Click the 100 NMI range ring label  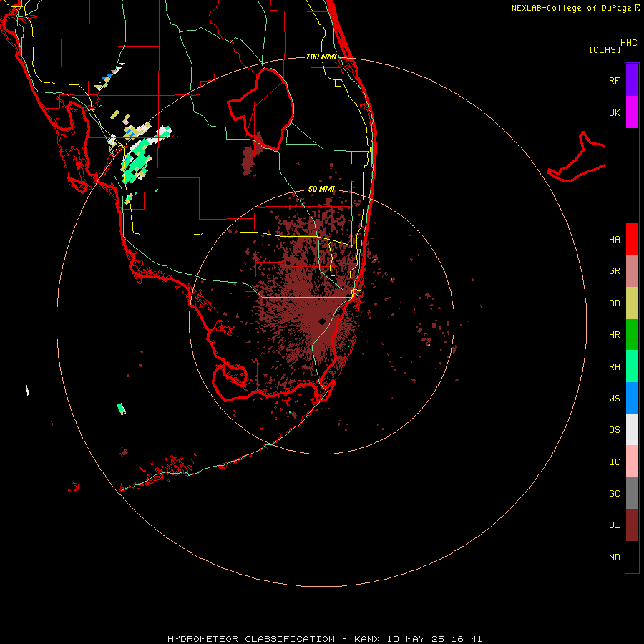[x=321, y=57]
